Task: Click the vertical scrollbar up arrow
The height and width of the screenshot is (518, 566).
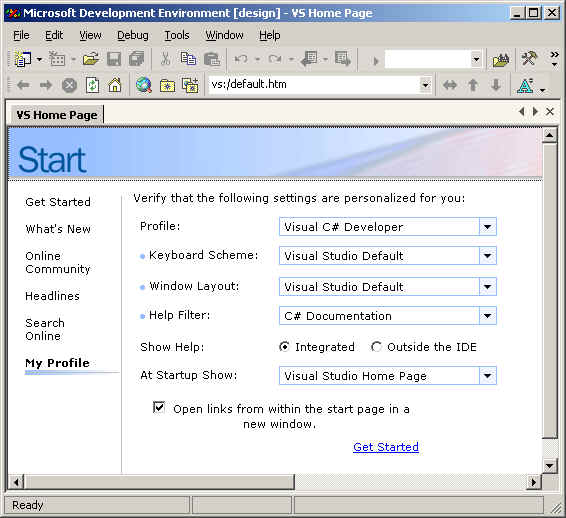Action: [x=549, y=135]
